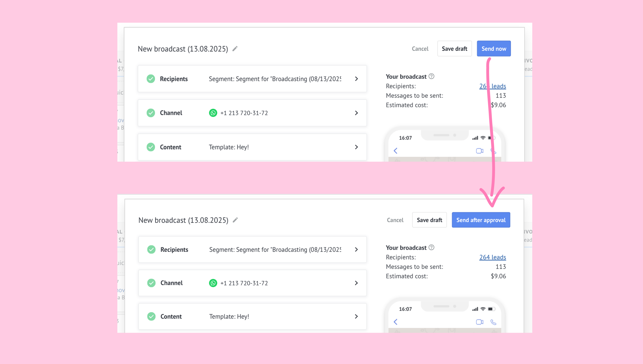Image resolution: width=643 pixels, height=364 pixels.
Task: Click green checkmark on bottom Content row
Action: [151, 316]
